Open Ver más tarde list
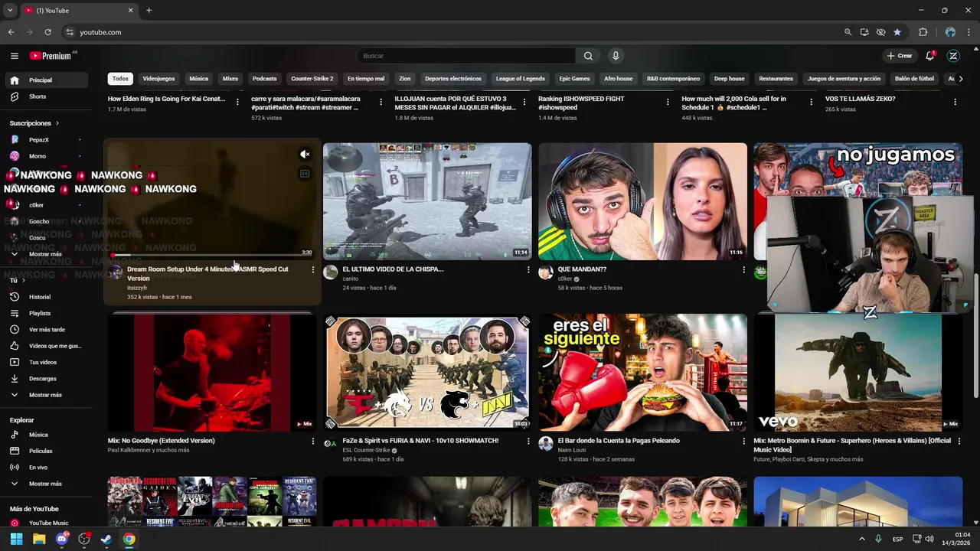 (x=46, y=330)
